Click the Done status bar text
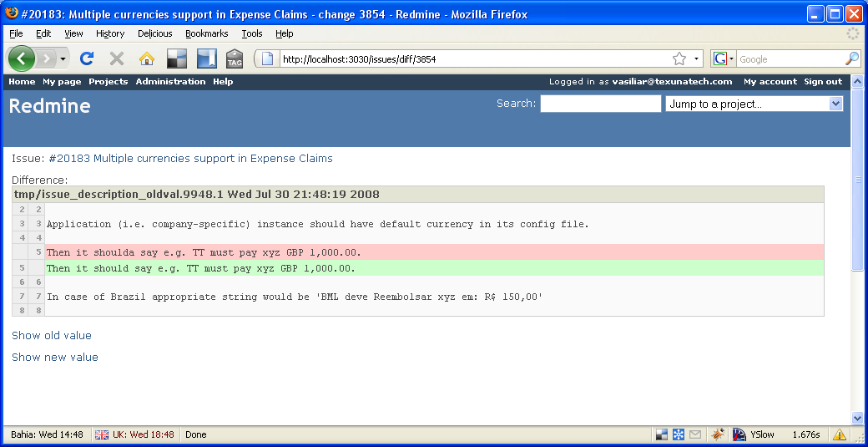 click(x=196, y=434)
